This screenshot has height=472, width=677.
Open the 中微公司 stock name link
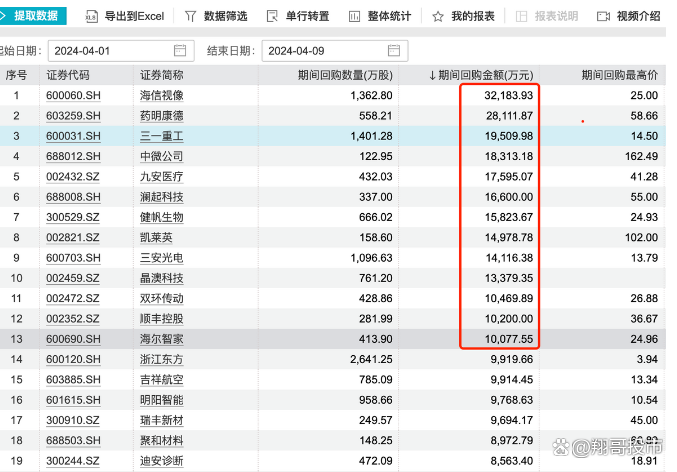click(x=161, y=156)
